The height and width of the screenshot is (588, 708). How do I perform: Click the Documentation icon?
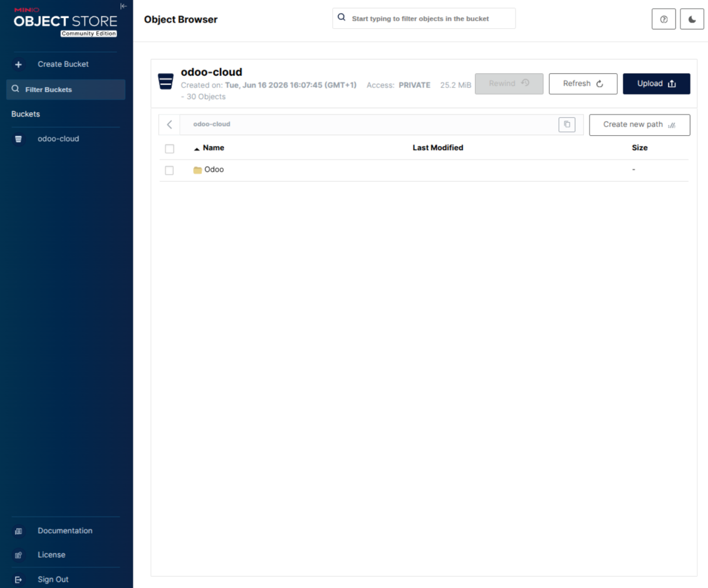19,531
